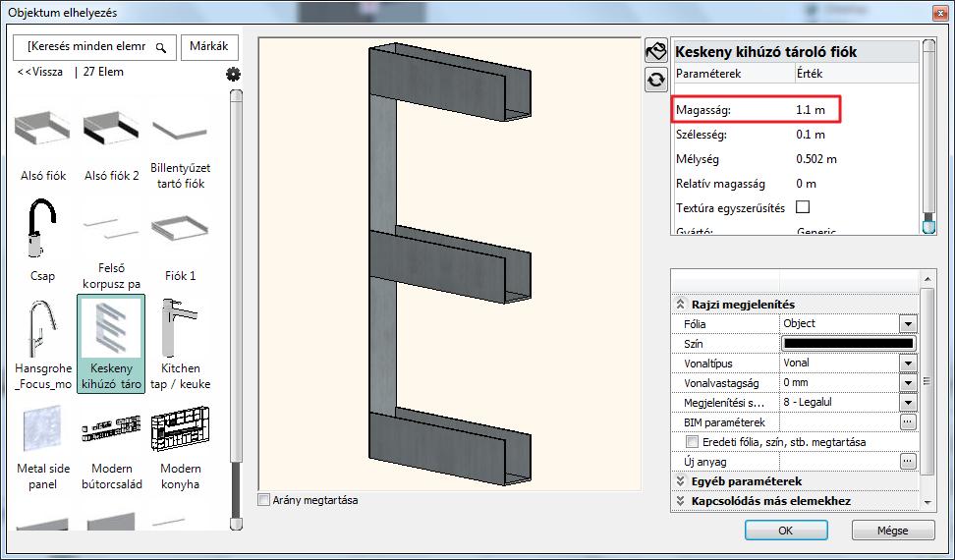Image resolution: width=955 pixels, height=560 pixels.
Task: Open the Fólia dropdown
Action: click(x=908, y=324)
